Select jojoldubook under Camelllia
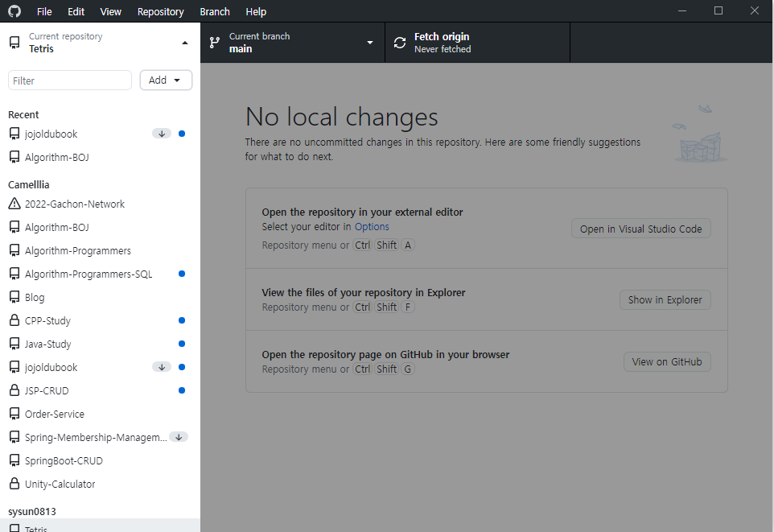 click(x=101, y=367)
